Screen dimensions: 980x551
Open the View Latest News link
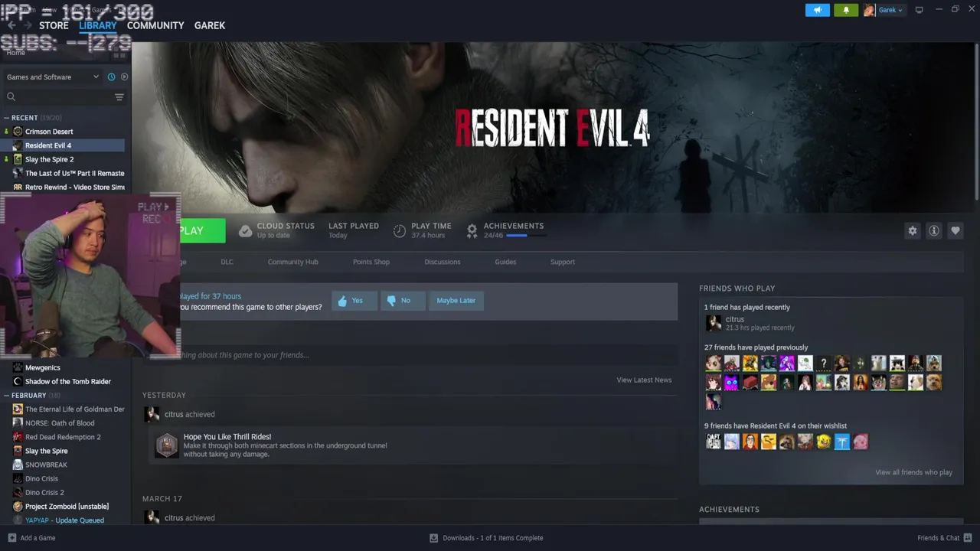click(644, 380)
